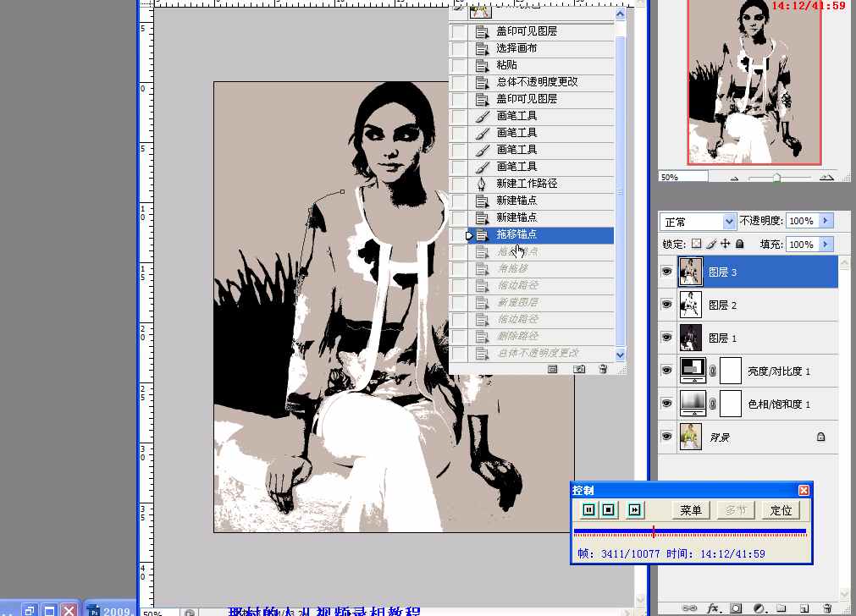The width and height of the screenshot is (856, 616).
Task: Click the Navigator zoom percentage field
Action: [x=683, y=177]
